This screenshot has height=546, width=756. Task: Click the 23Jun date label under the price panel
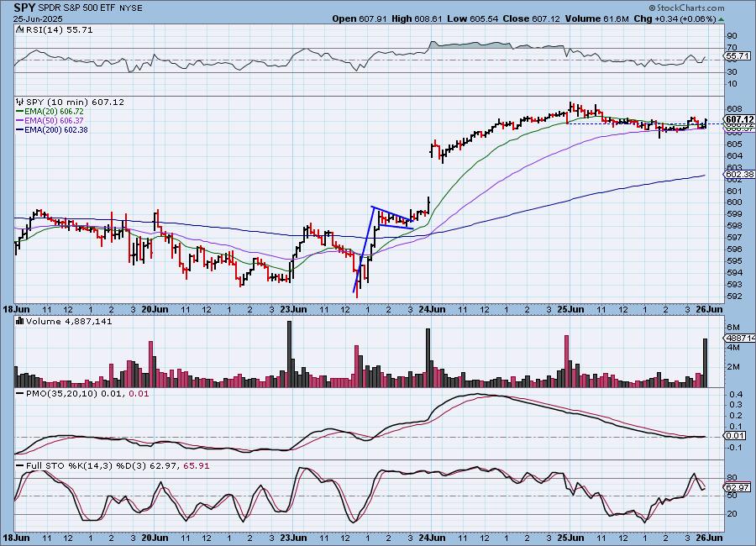pyautogui.click(x=294, y=310)
